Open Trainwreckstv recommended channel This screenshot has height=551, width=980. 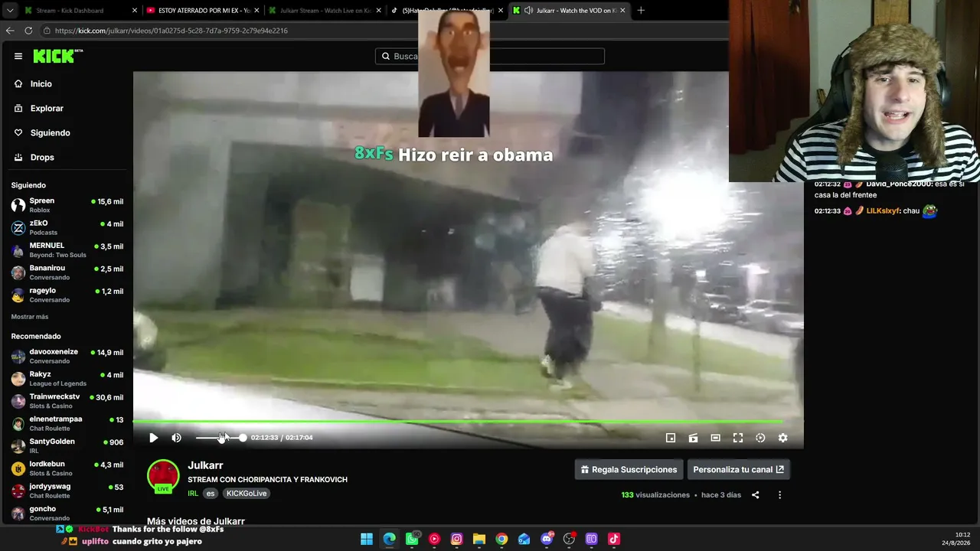click(x=67, y=401)
